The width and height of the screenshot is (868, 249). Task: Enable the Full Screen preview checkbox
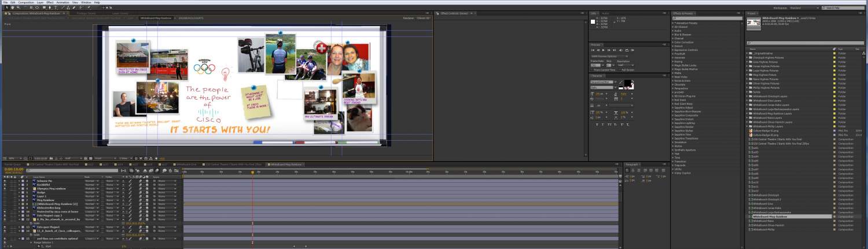tap(620, 70)
